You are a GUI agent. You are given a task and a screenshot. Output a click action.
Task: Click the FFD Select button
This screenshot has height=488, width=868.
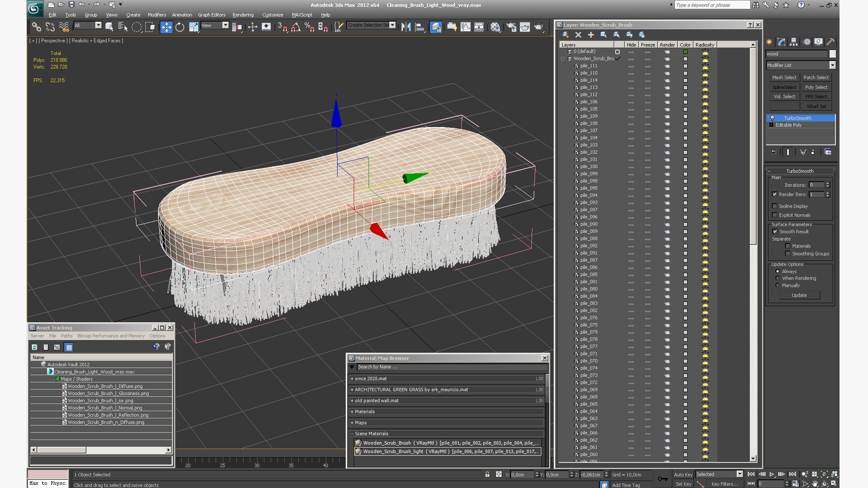(816, 97)
